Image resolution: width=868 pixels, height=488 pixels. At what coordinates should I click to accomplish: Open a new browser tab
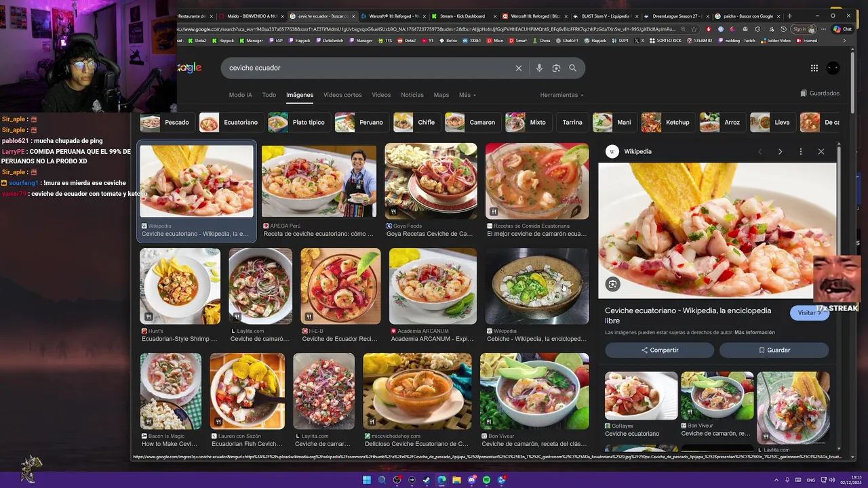[789, 16]
